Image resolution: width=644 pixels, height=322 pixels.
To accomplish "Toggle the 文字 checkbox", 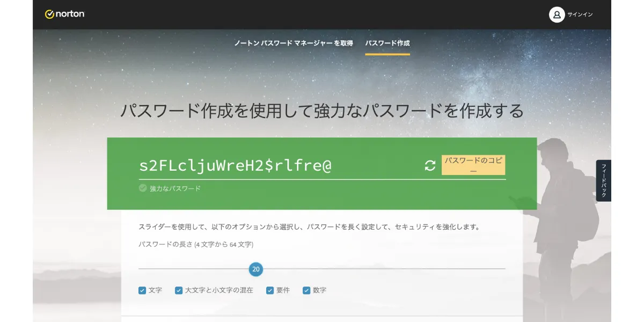I will (x=142, y=290).
